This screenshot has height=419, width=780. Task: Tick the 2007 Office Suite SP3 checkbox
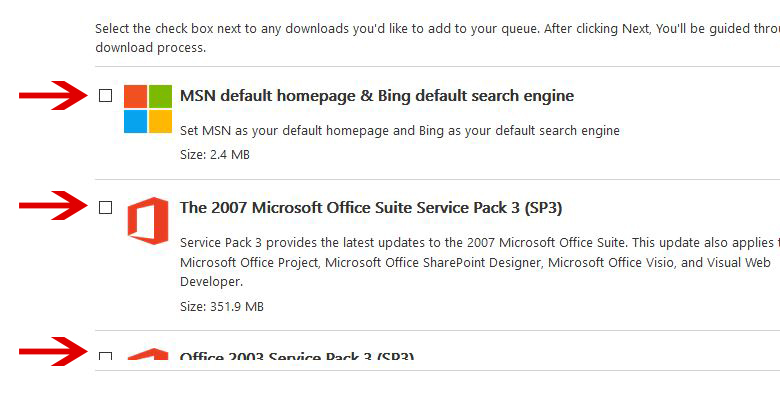[x=106, y=207]
